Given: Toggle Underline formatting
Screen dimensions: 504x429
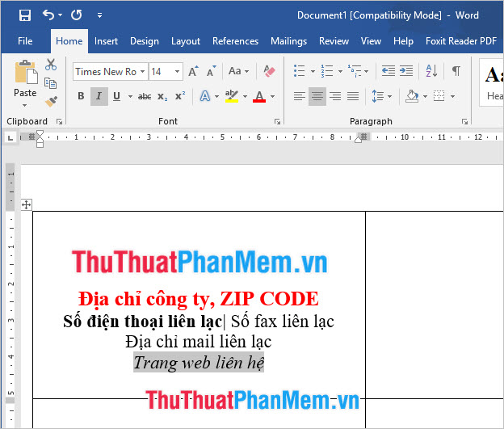Looking at the screenshot, I should tap(116, 96).
